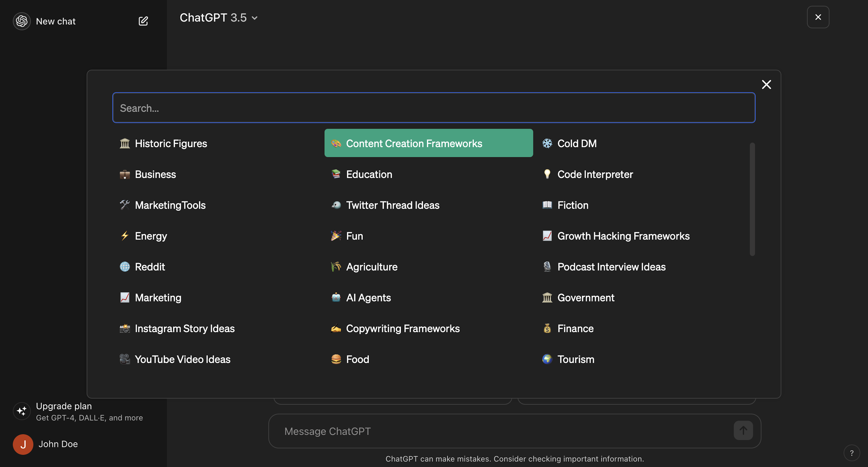
Task: Click the Code Interpreter lightbulb icon
Action: pos(547,174)
